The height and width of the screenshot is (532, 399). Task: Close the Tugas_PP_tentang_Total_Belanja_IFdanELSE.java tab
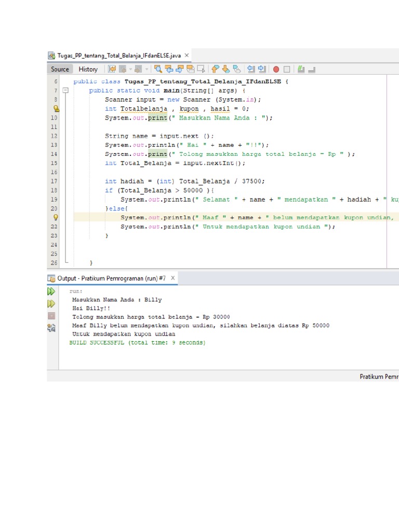coord(187,55)
